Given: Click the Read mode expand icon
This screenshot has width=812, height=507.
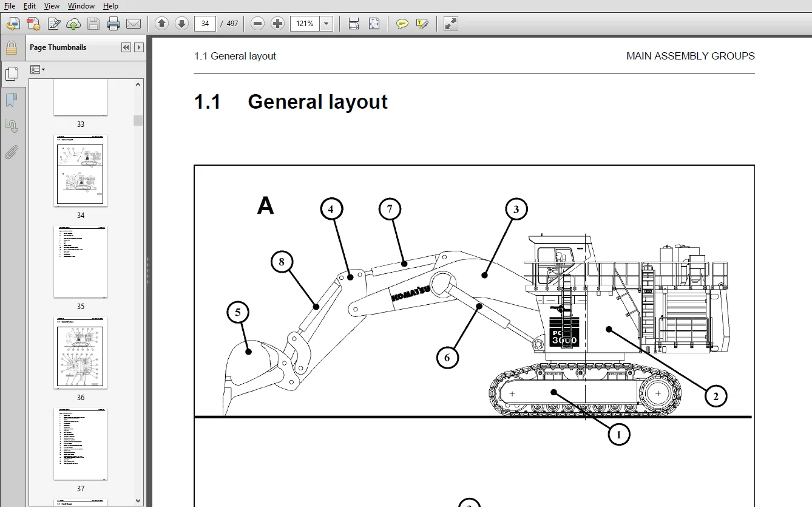Looking at the screenshot, I should [450, 24].
